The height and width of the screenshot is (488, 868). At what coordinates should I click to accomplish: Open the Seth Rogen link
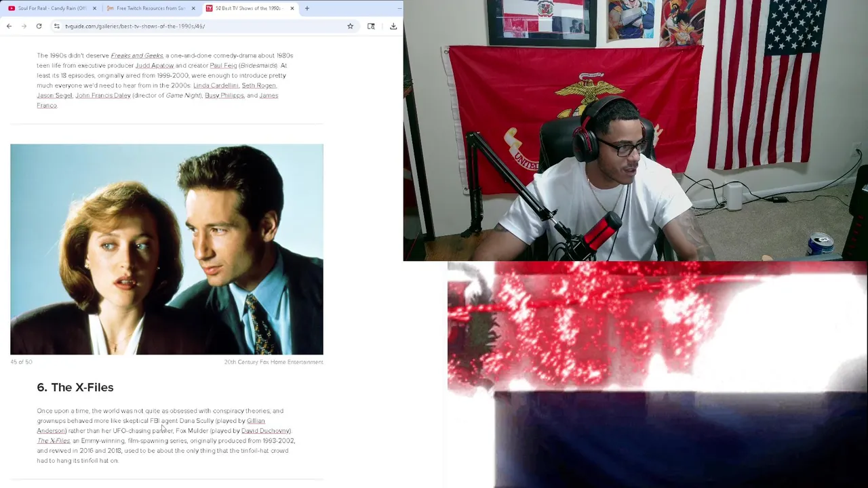[258, 85]
